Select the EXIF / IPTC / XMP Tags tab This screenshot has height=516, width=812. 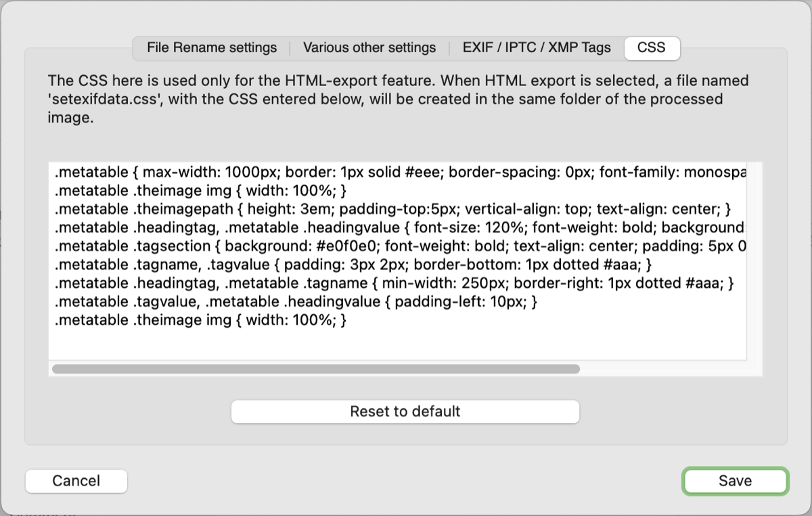537,48
